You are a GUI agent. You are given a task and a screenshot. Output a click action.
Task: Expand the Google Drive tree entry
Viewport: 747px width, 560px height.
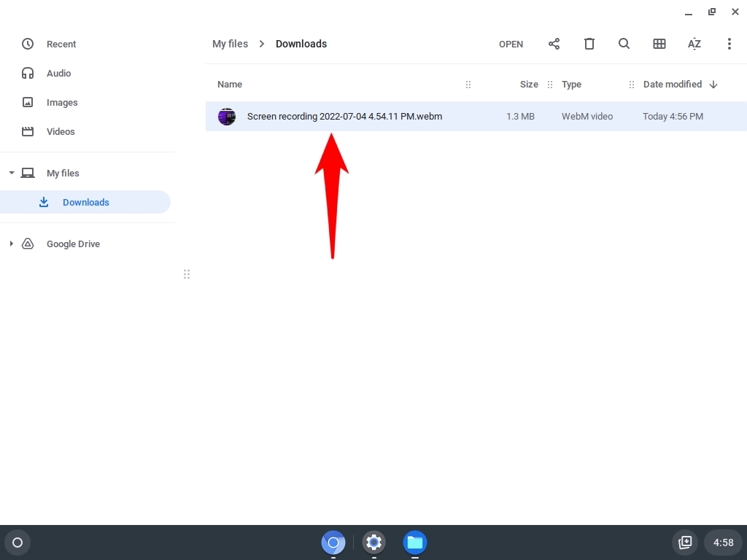coord(11,244)
